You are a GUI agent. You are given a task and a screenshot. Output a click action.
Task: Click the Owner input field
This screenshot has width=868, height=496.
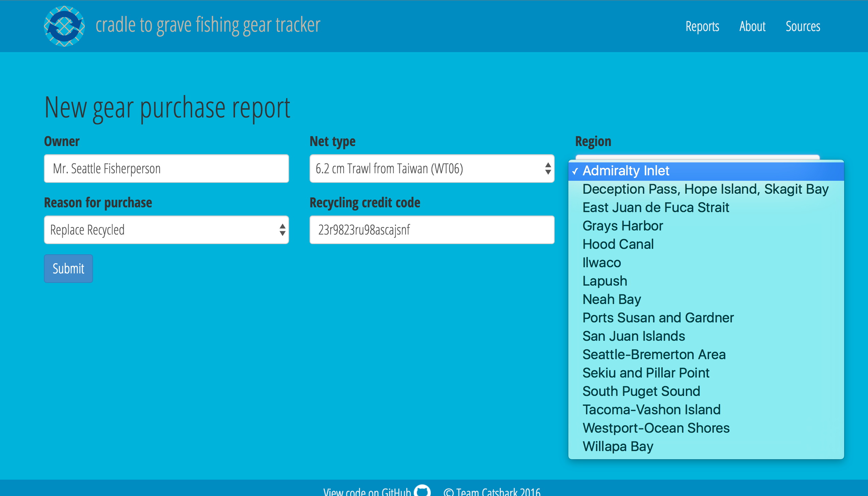coord(166,168)
